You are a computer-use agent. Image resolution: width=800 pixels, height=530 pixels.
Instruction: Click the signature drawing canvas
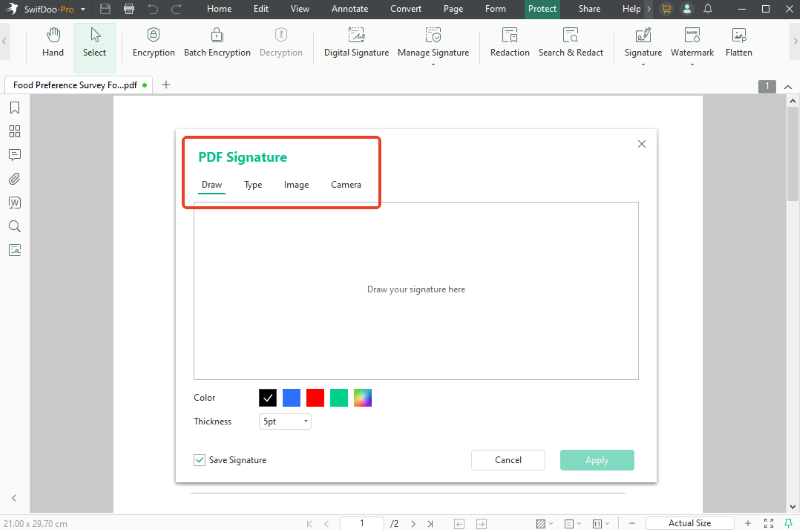coord(416,291)
